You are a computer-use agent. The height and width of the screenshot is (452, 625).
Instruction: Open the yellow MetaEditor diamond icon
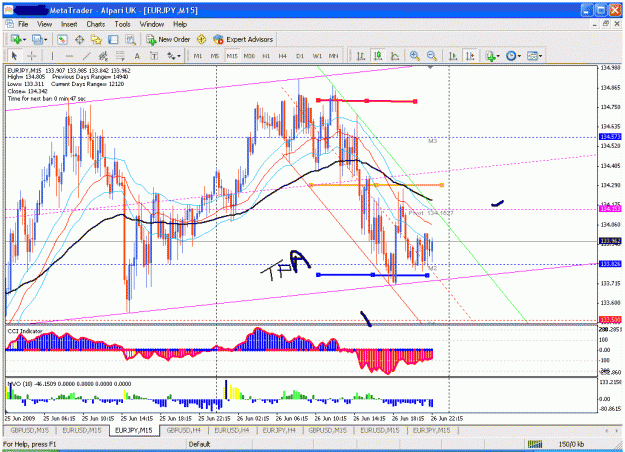201,39
